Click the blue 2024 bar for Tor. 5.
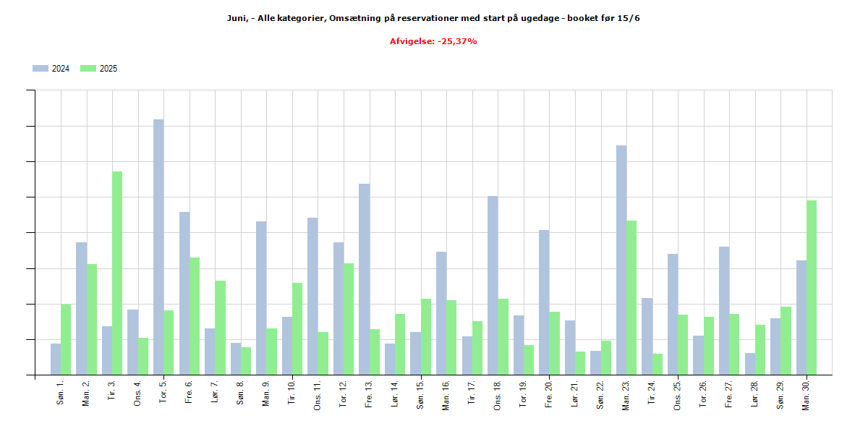The width and height of the screenshot is (868, 434). point(158,247)
